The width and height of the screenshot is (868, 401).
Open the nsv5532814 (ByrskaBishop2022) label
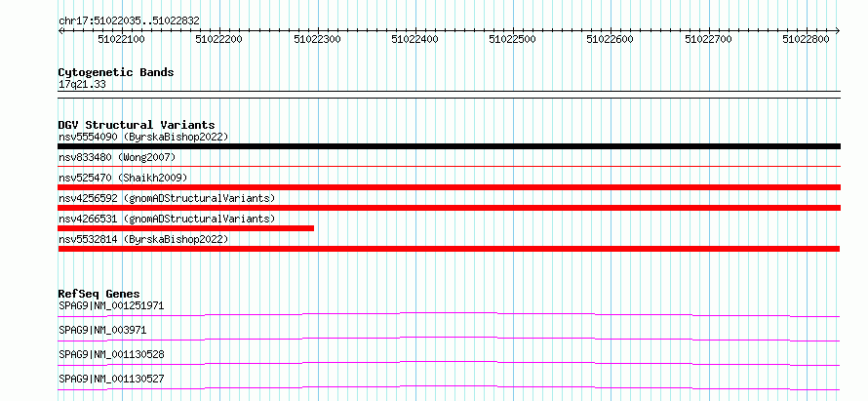[x=143, y=239]
